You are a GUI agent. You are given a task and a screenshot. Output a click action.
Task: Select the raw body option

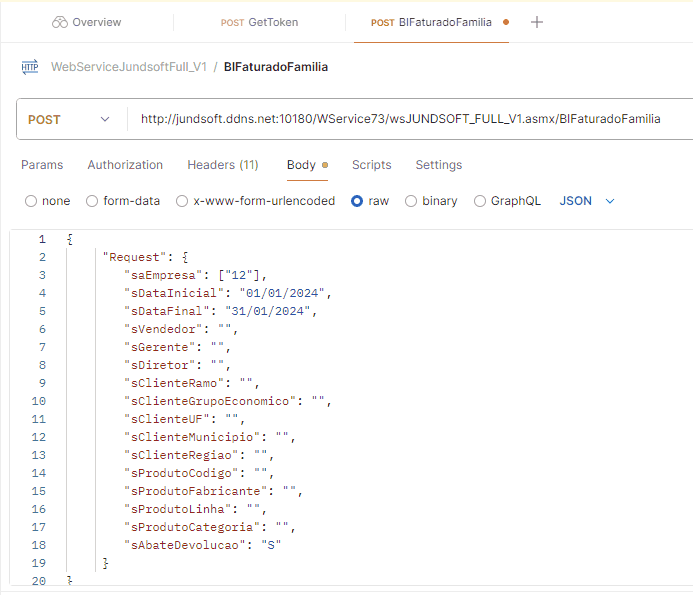(x=357, y=201)
